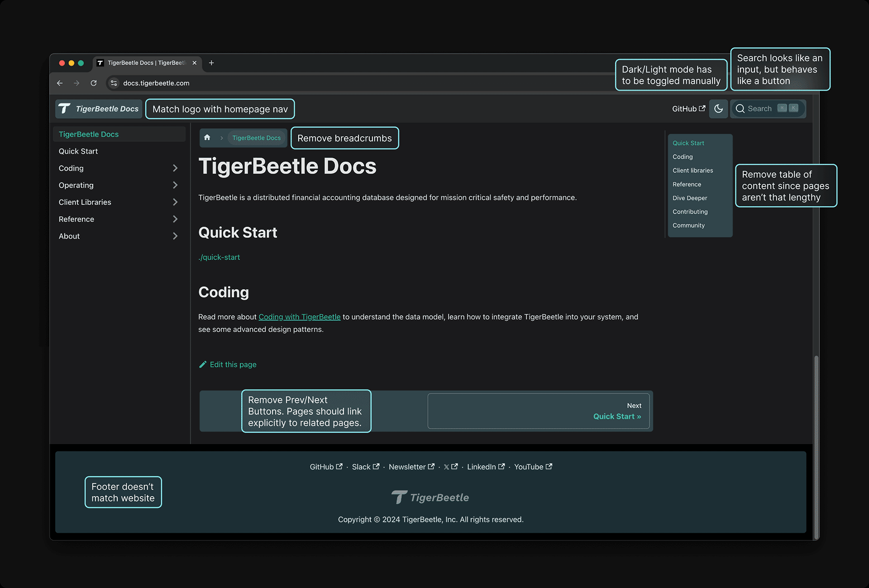Click the pencil Edit this page icon
The height and width of the screenshot is (588, 869).
pyautogui.click(x=203, y=364)
